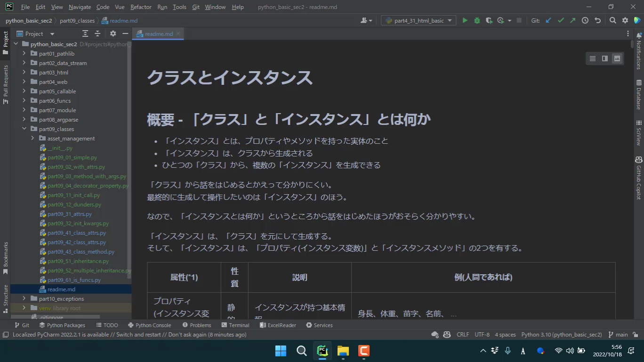The height and width of the screenshot is (362, 644).
Task: Expand the asset_management folder
Action: pyautogui.click(x=32, y=138)
